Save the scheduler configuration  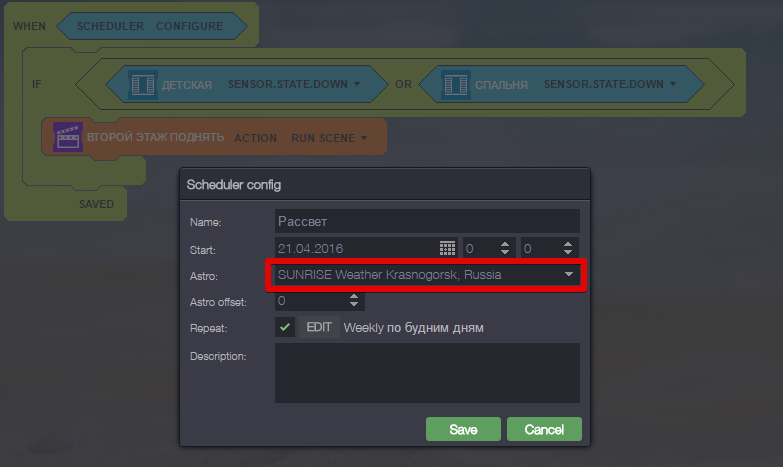463,429
